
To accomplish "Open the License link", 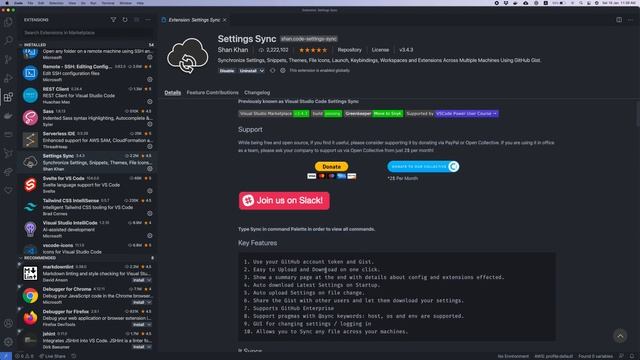I will point(380,50).
